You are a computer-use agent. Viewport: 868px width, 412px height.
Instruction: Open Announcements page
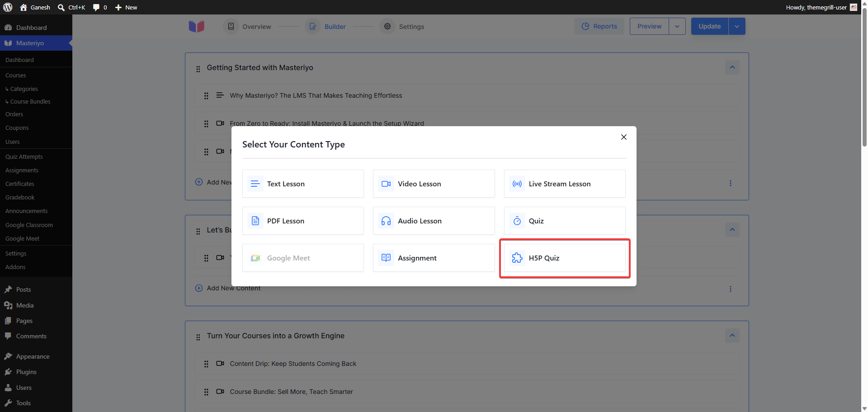point(26,211)
